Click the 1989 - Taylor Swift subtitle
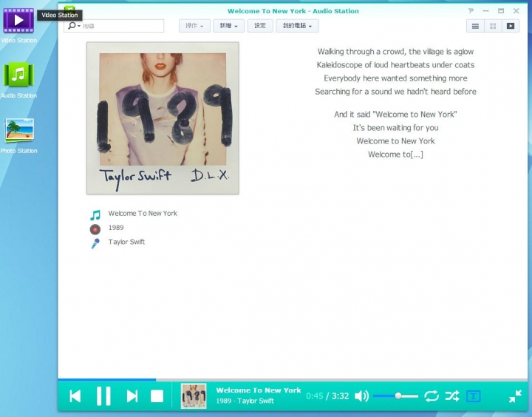The width and height of the screenshot is (532, 417). point(245,401)
